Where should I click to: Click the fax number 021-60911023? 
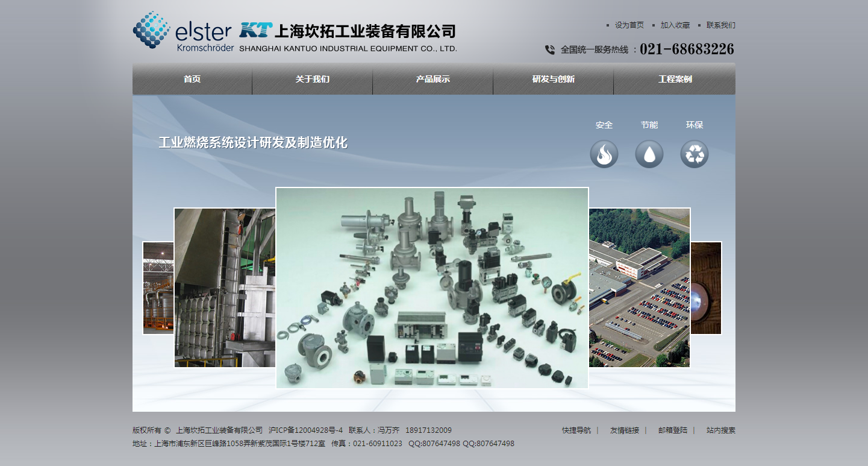pos(378,444)
